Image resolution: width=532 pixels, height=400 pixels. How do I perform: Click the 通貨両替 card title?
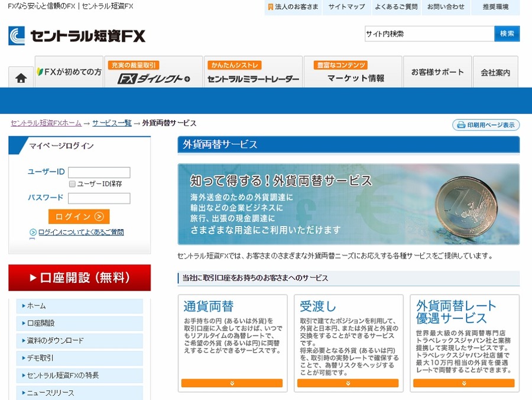coord(208,307)
